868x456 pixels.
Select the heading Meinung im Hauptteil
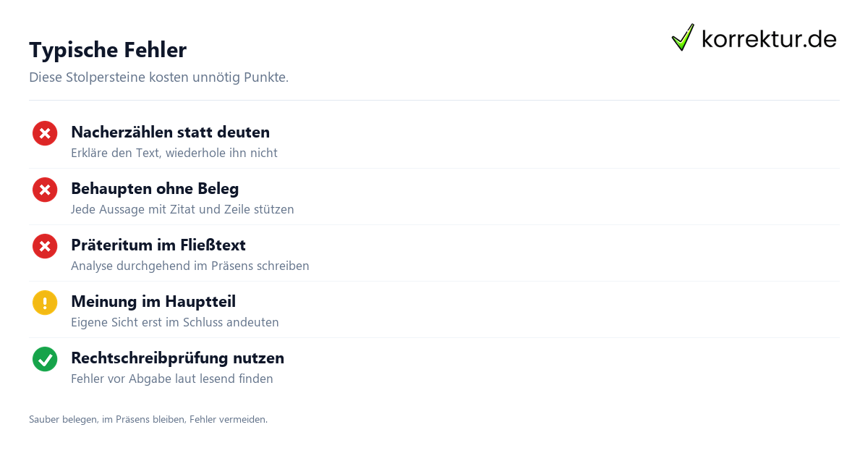[153, 302]
